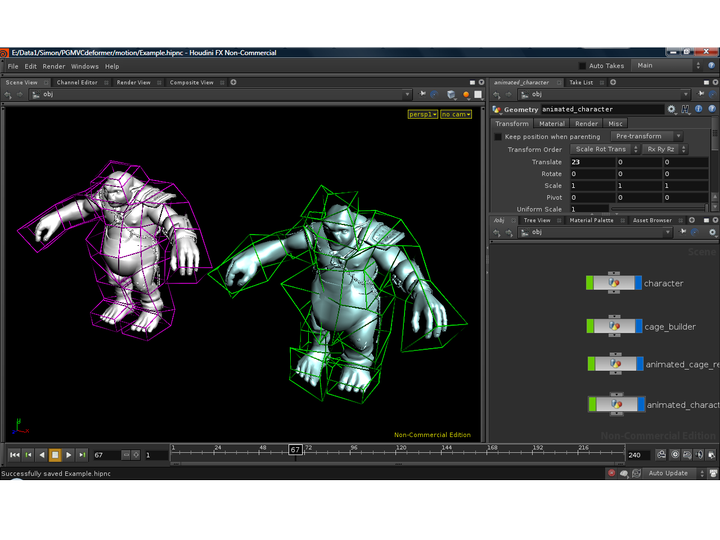Click the speech bubble messages icon in status bar
The height and width of the screenshot is (540, 720).
[624, 473]
